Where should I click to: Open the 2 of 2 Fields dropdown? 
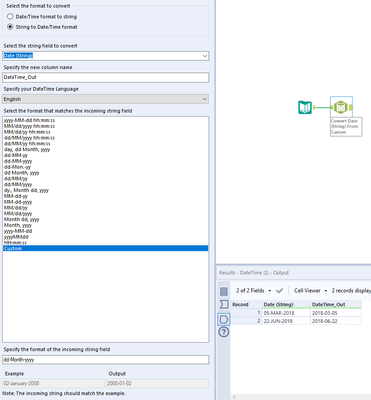[x=254, y=291]
